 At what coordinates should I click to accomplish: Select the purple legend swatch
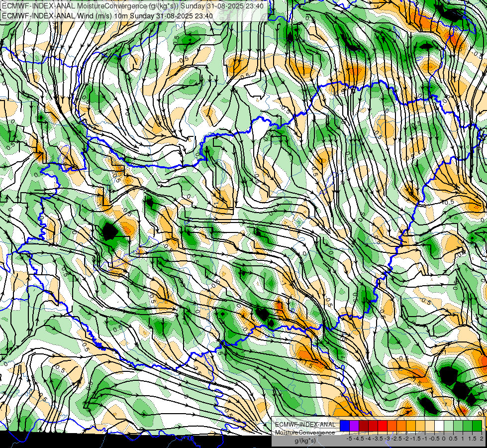(x=354, y=426)
